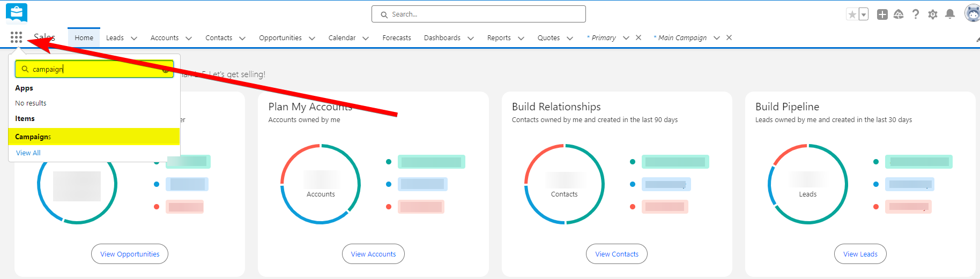Open the Accounts tab
The image size is (980, 279).
pyautogui.click(x=165, y=37)
